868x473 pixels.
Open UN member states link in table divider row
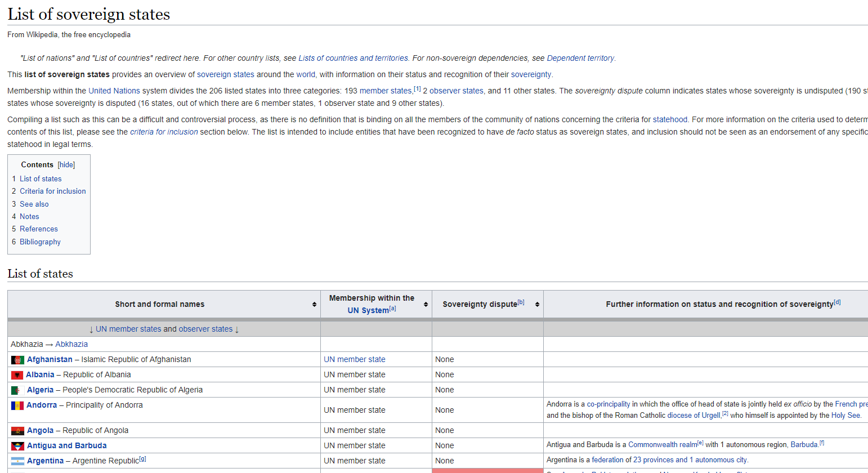click(x=128, y=329)
